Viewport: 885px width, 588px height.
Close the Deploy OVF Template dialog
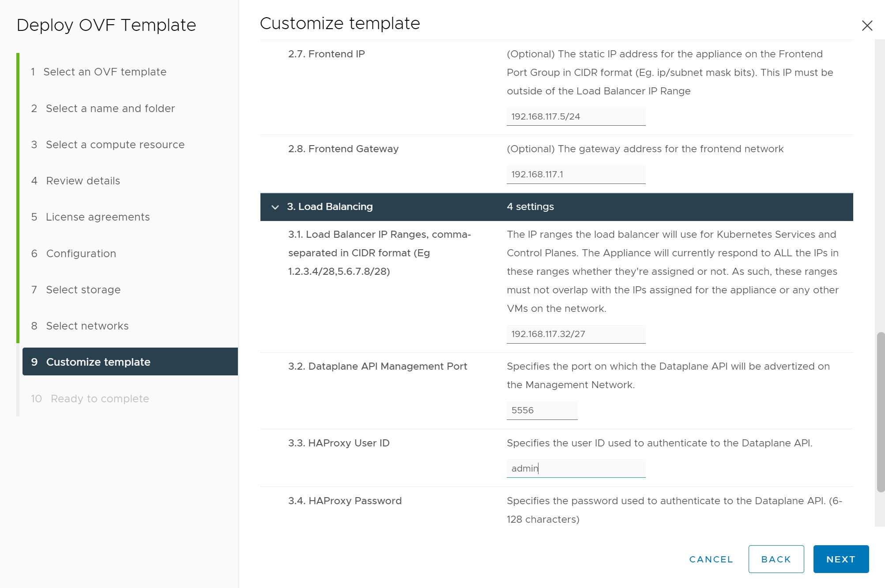click(x=867, y=26)
